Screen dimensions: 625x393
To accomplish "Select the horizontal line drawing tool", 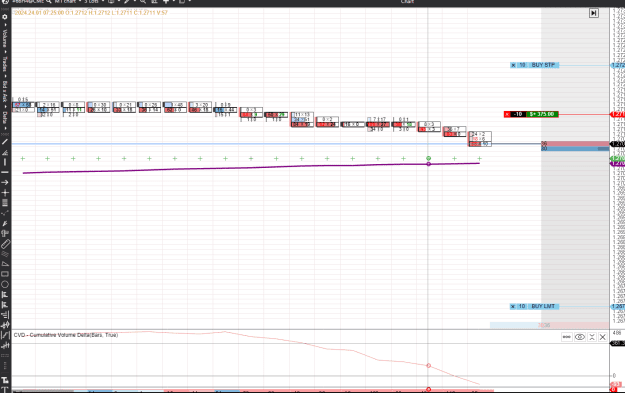I will [x=5, y=172].
